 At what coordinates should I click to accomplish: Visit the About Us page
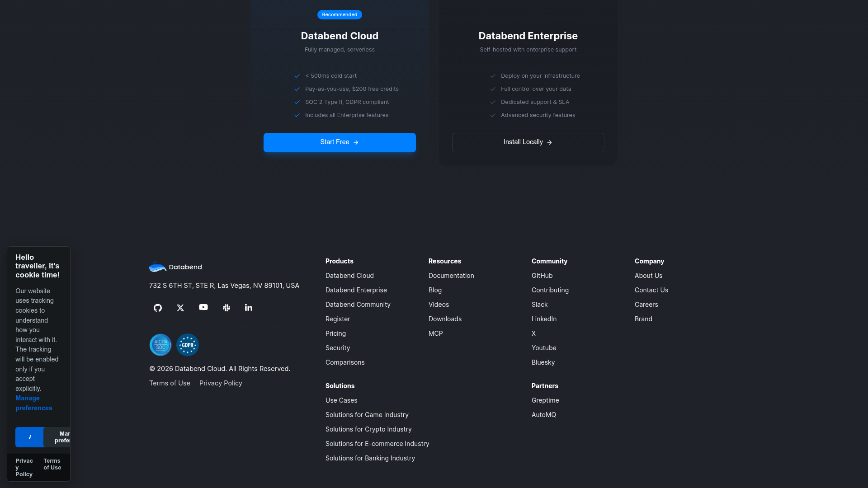click(648, 276)
